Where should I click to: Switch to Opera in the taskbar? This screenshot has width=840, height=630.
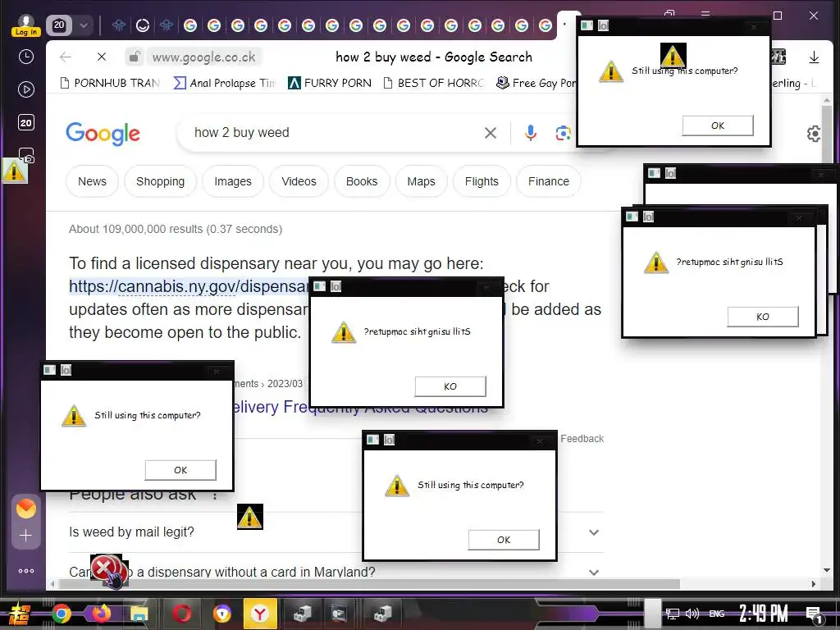(181, 614)
